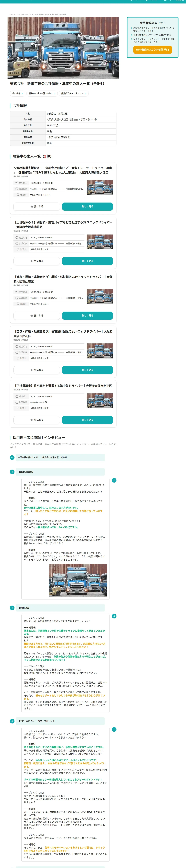This screenshot has height=868, width=186.
Task: Open the 準中型ドライバー job title
Action: pos(63,386)
